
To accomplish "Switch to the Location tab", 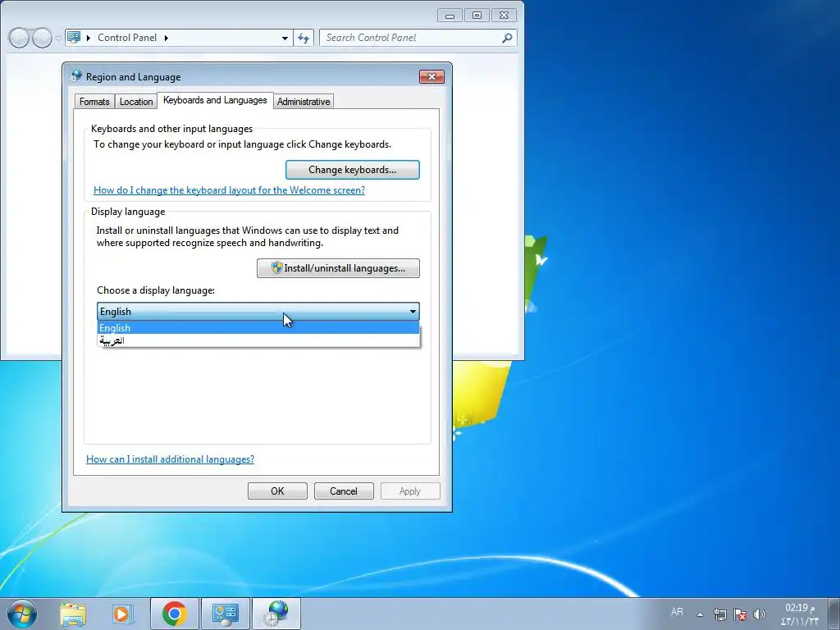I will coord(136,101).
